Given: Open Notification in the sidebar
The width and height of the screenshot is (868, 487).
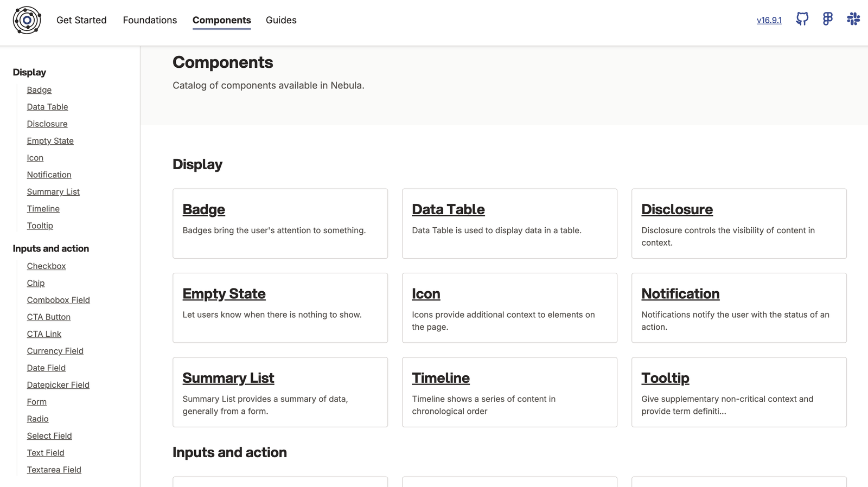Looking at the screenshot, I should tap(49, 175).
